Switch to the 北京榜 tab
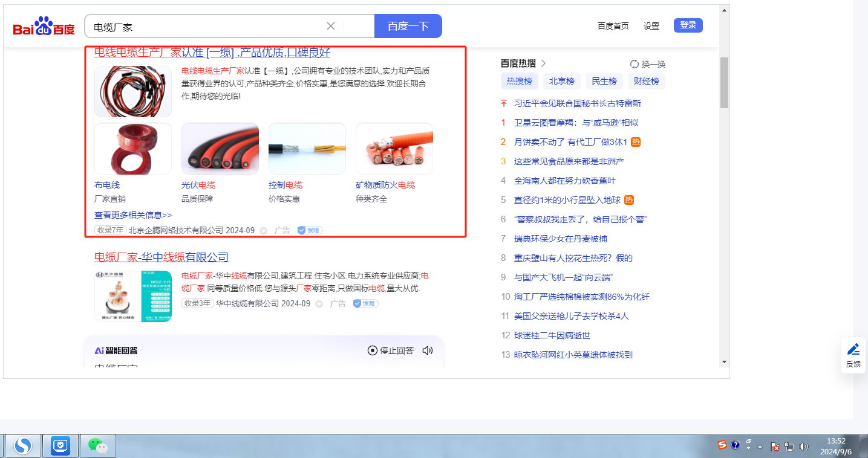868x458 pixels. click(x=562, y=81)
